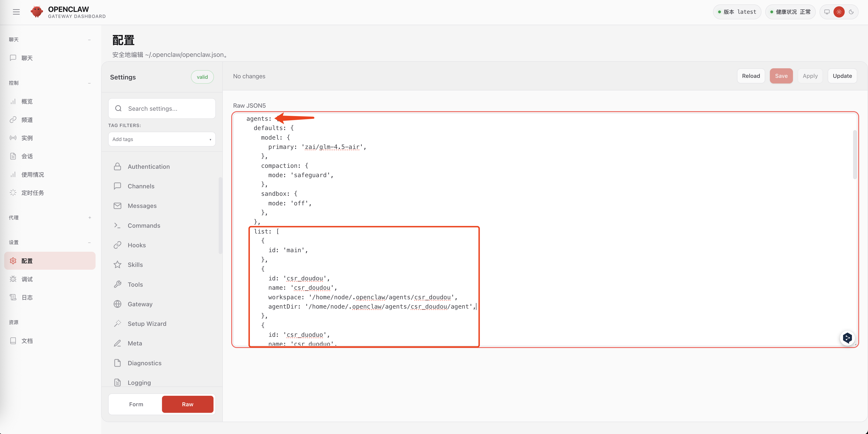This screenshot has height=434, width=868.
Task: Switch to system theme monitor icon
Action: pyautogui.click(x=827, y=12)
